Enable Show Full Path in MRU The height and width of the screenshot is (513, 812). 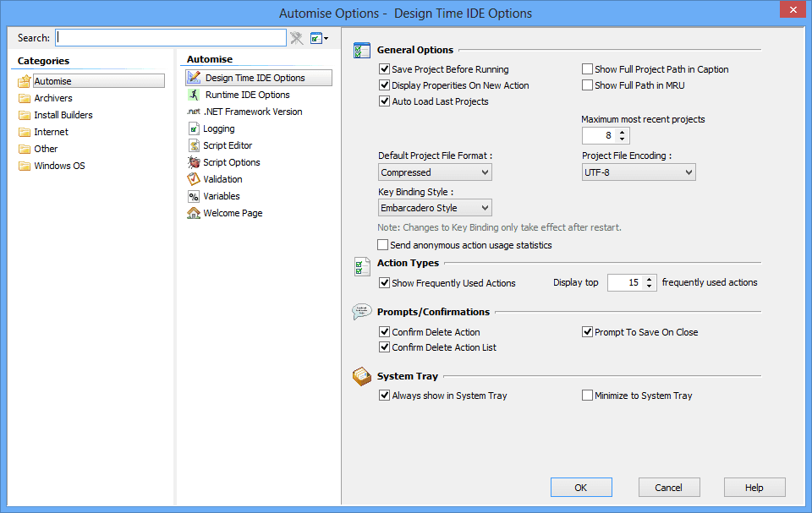point(587,85)
